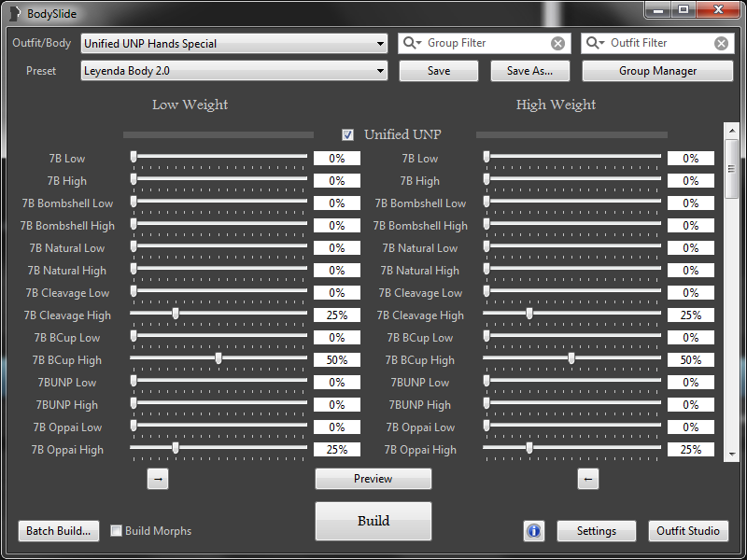Viewport: 747px width, 560px height.
Task: Open the Settings dialog
Action: point(597,530)
